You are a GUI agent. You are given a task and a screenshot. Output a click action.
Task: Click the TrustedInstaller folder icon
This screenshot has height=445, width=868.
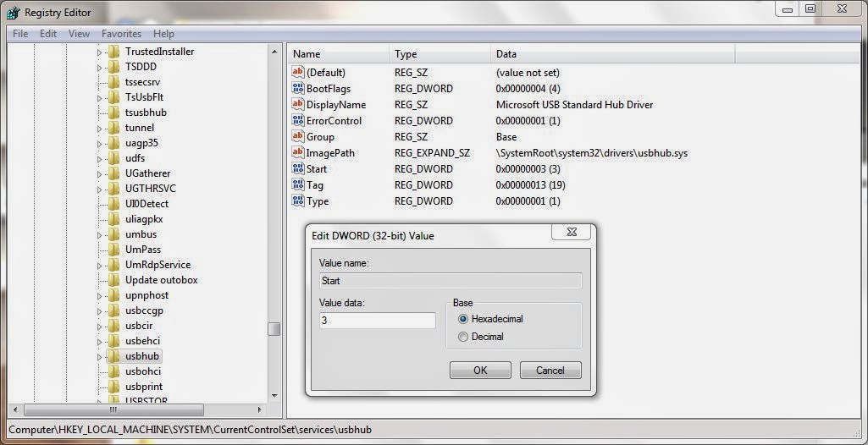113,52
